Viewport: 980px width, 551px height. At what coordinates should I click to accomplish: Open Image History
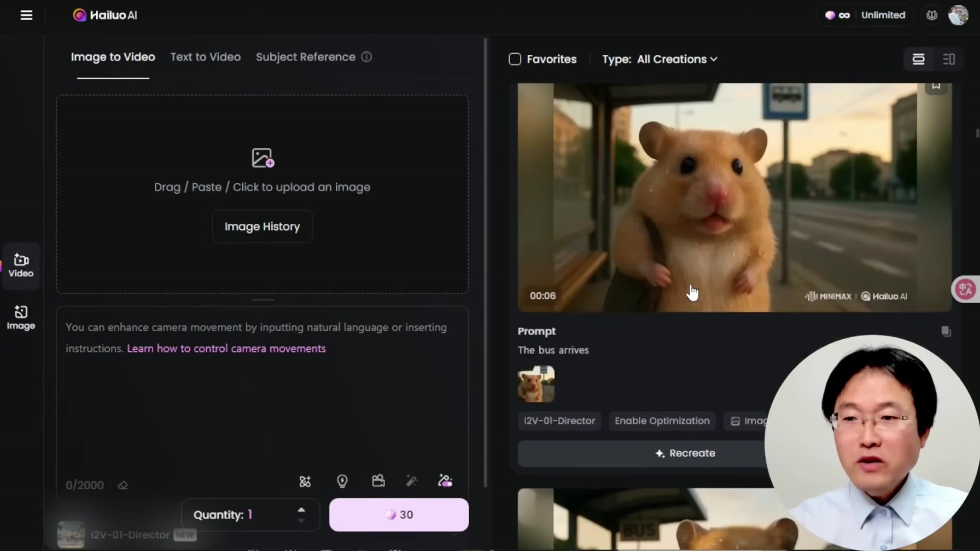(262, 227)
